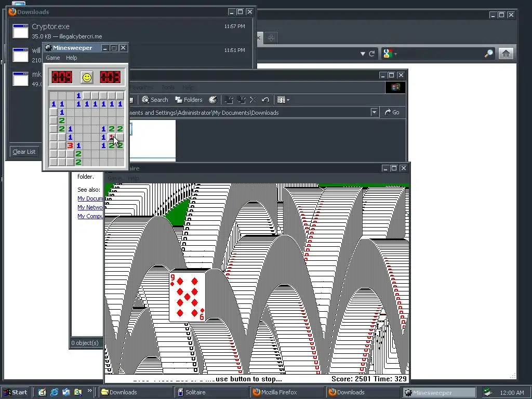Open the Game menu in Solitaire
This screenshot has width=532, height=399.
point(114,178)
